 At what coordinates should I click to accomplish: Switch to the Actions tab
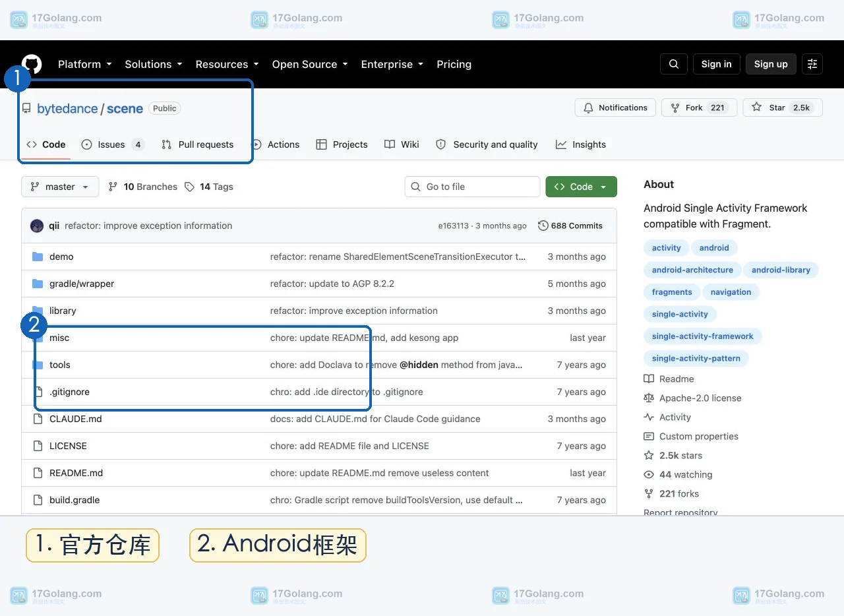click(x=276, y=144)
